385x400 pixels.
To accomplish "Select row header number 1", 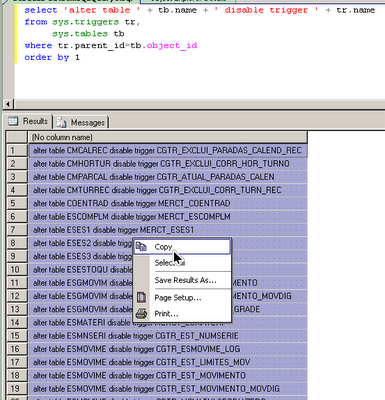I will [x=17, y=150].
